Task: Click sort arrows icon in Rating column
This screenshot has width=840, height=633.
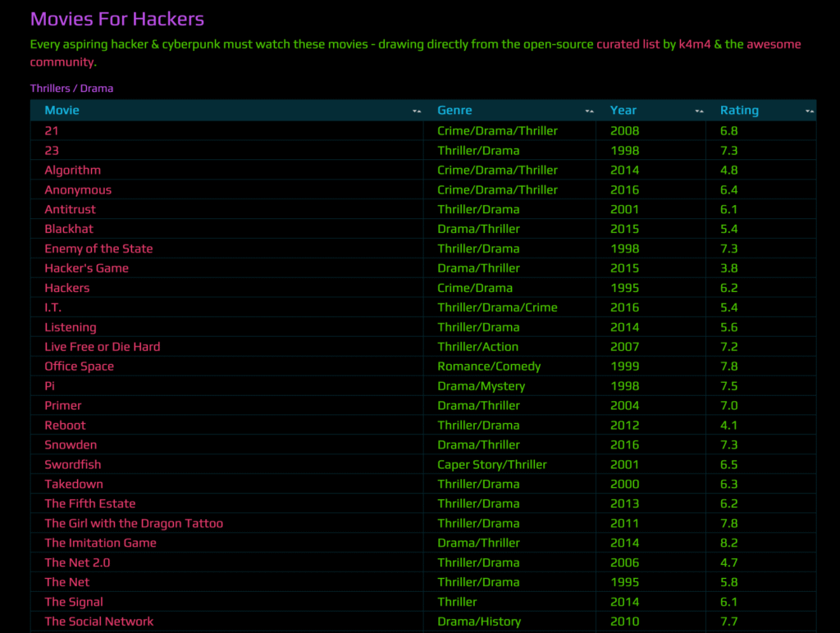Action: click(809, 111)
